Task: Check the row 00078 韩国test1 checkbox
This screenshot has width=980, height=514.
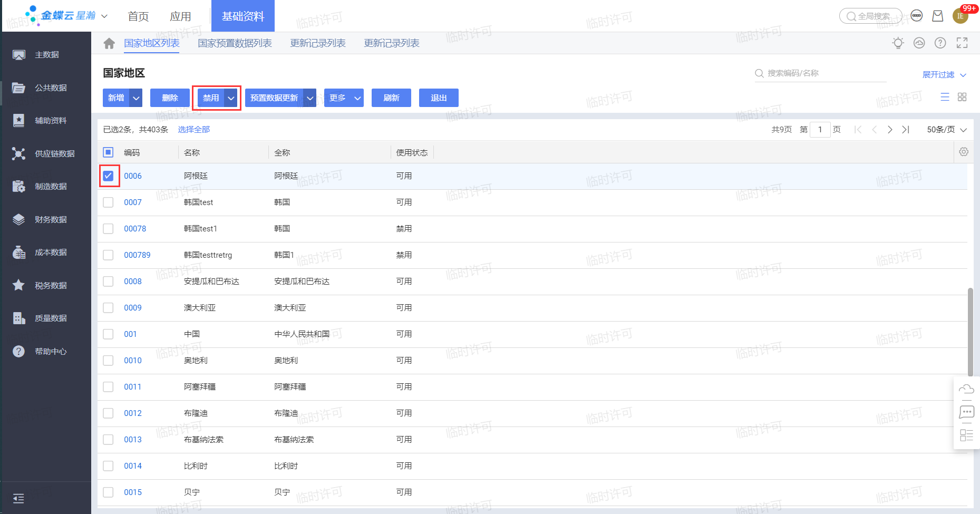Action: [x=108, y=229]
